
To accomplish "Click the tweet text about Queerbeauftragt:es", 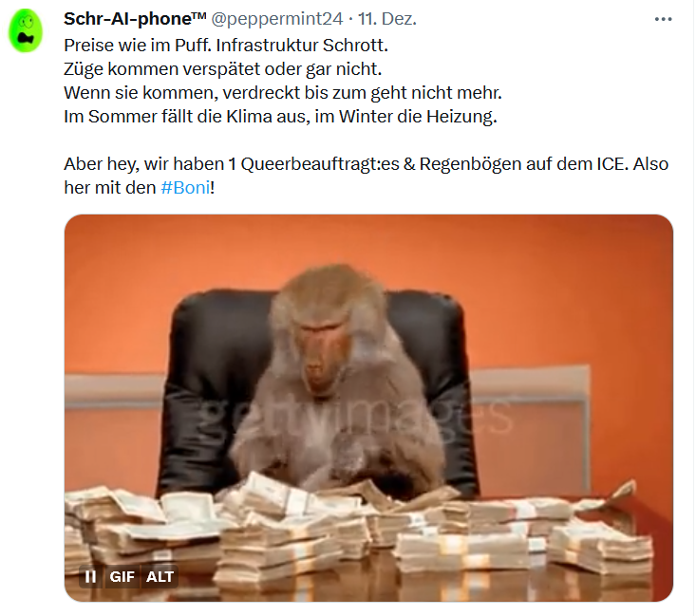I will click(367, 176).
